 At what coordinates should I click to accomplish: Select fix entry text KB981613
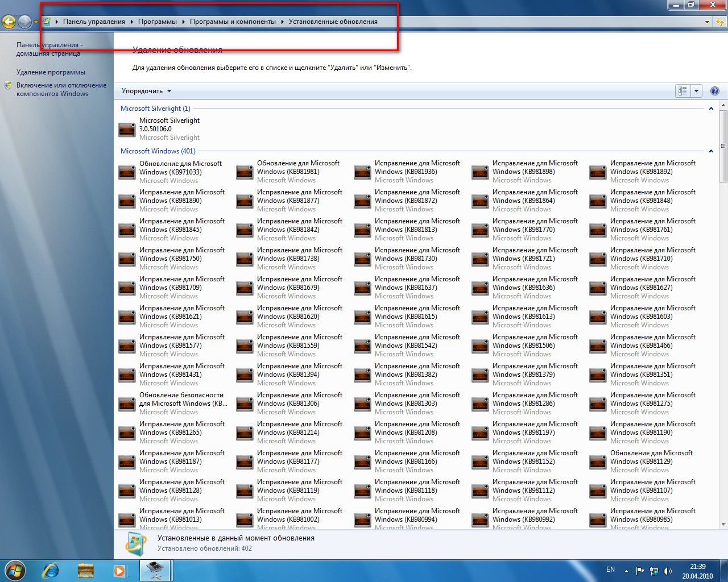535,312
